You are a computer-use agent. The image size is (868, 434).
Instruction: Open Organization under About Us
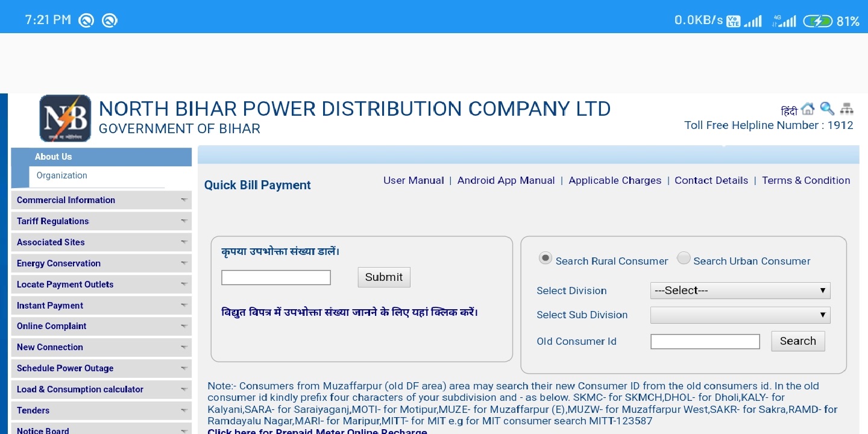[61, 175]
